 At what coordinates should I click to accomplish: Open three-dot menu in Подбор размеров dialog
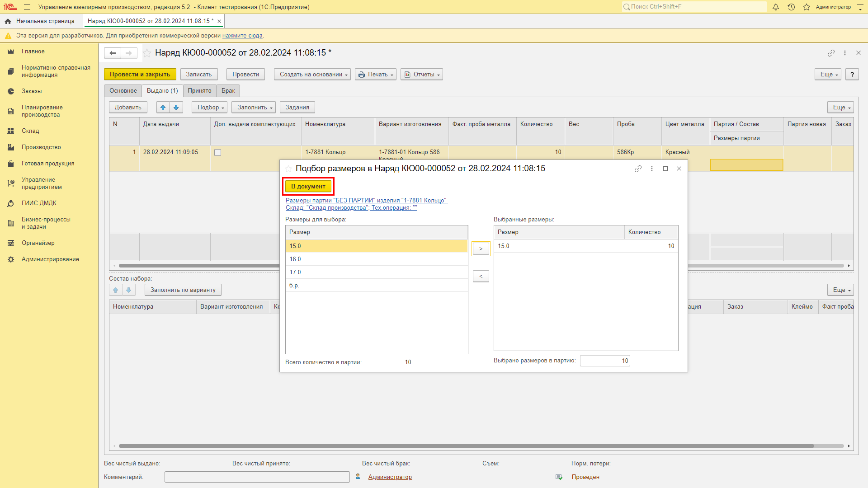pos(652,169)
